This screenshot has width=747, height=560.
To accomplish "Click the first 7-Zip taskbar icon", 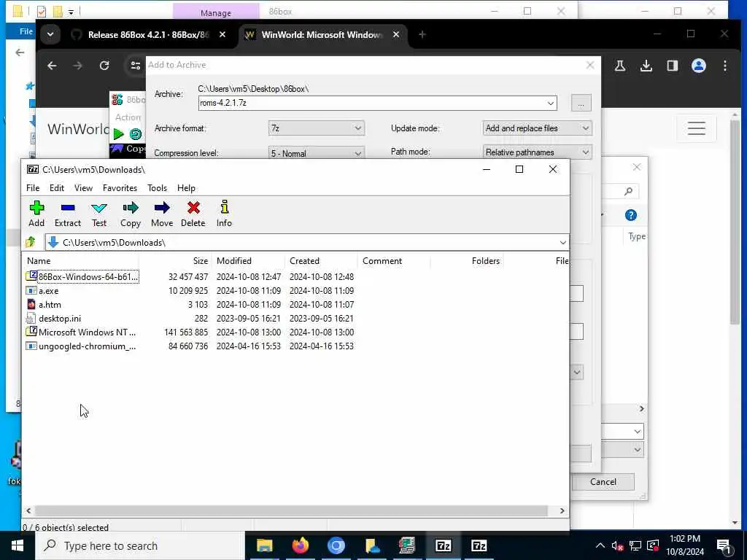I will tap(443, 545).
